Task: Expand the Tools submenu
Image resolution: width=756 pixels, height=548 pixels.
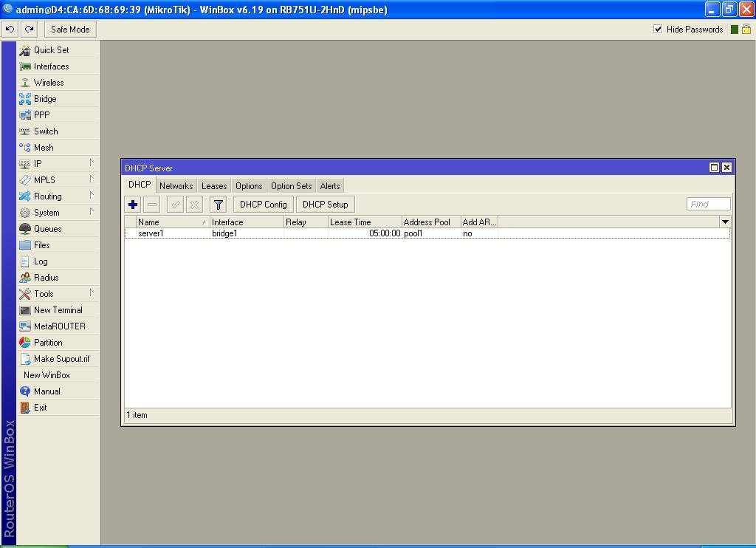Action: tap(58, 294)
